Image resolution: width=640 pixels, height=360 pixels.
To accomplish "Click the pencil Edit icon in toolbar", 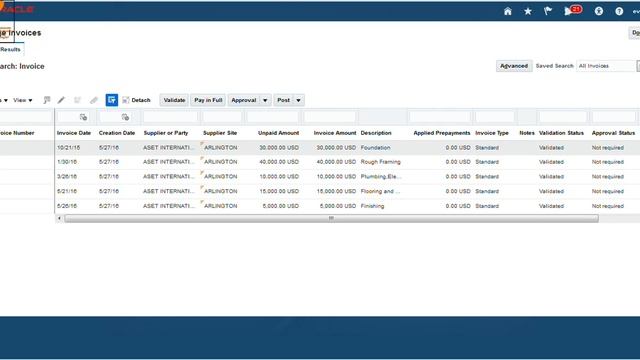I will 61,100.
